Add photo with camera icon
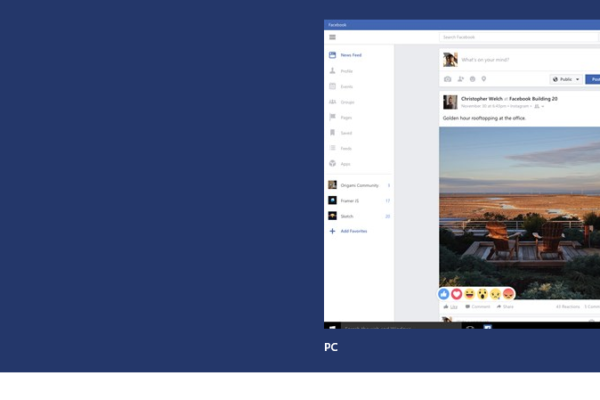Screen dimensions: 600x400 pyautogui.click(x=447, y=79)
